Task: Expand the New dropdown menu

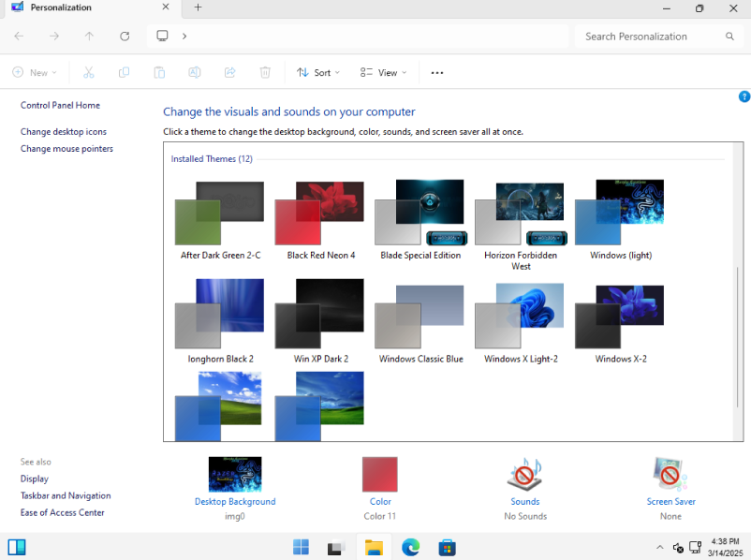Action: coord(35,72)
